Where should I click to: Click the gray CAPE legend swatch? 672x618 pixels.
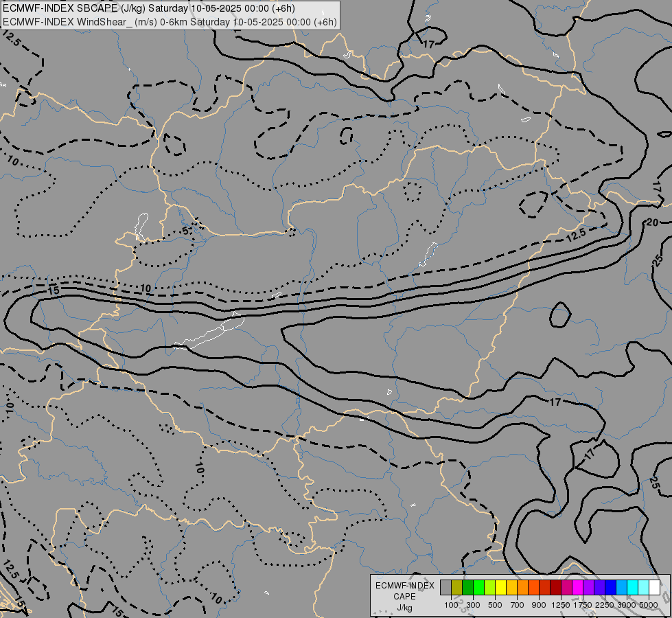point(445,587)
